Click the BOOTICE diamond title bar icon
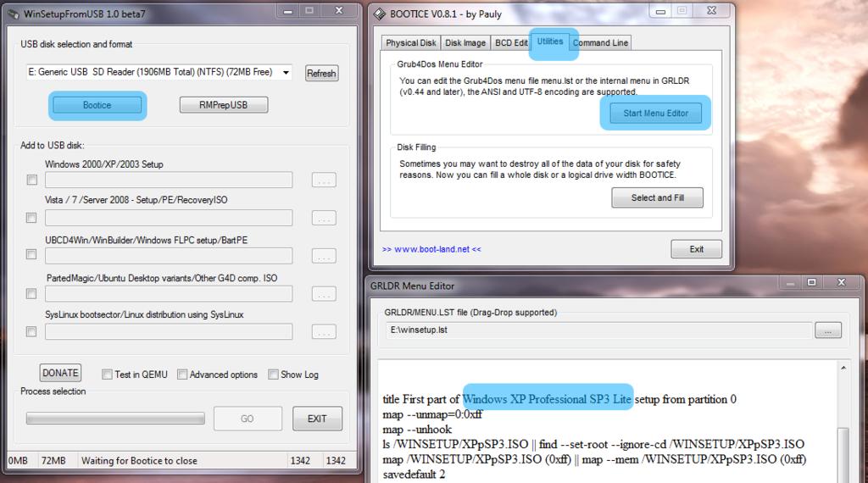The height and width of the screenshot is (483, 868). [380, 14]
